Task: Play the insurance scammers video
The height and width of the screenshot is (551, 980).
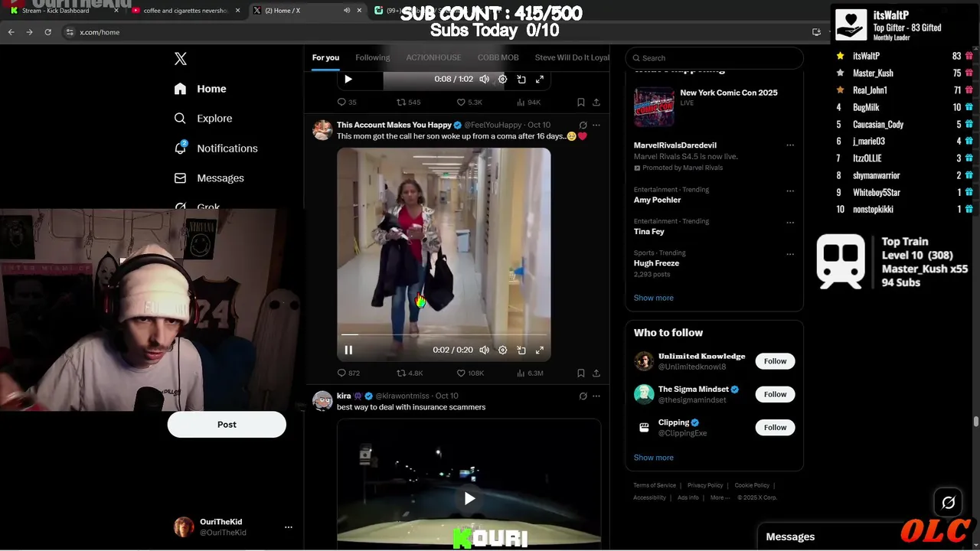Action: (469, 499)
